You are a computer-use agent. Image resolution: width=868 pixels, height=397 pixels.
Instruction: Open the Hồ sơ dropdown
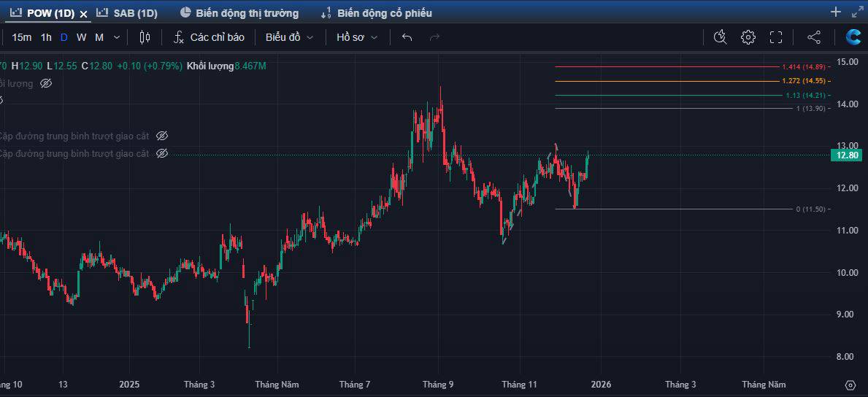point(357,37)
